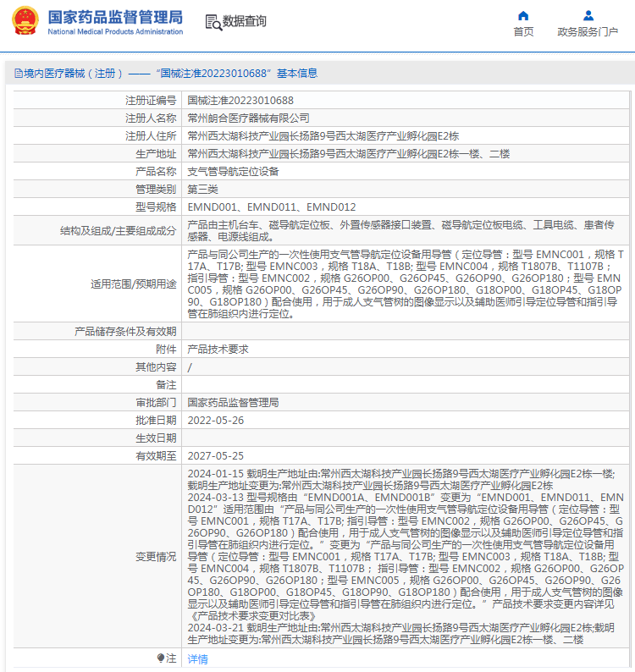Click the 型号规格 row label

(x=156, y=207)
